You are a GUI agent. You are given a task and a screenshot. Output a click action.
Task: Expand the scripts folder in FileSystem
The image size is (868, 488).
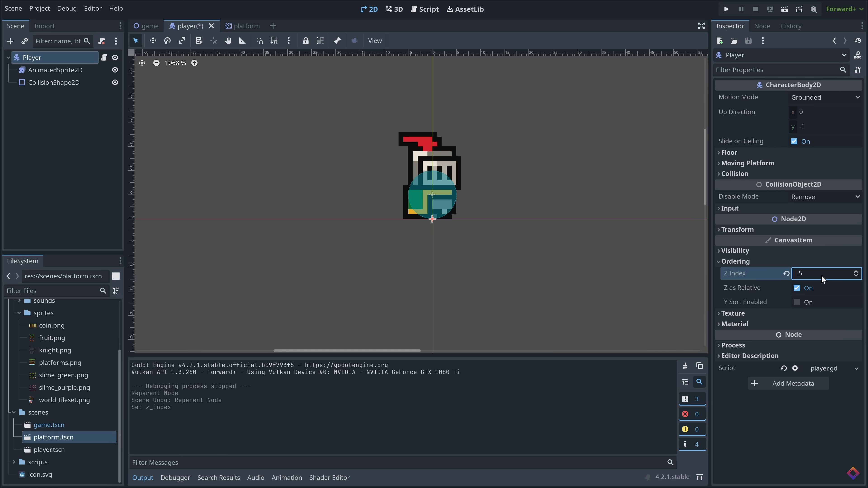pos(14,462)
